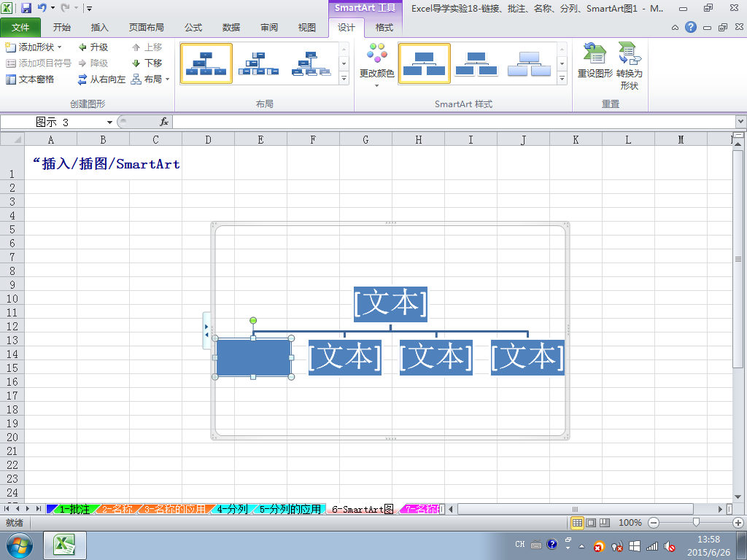Click the Select All corner of worksheet
Viewport: 747px width, 560px height.
point(12,139)
